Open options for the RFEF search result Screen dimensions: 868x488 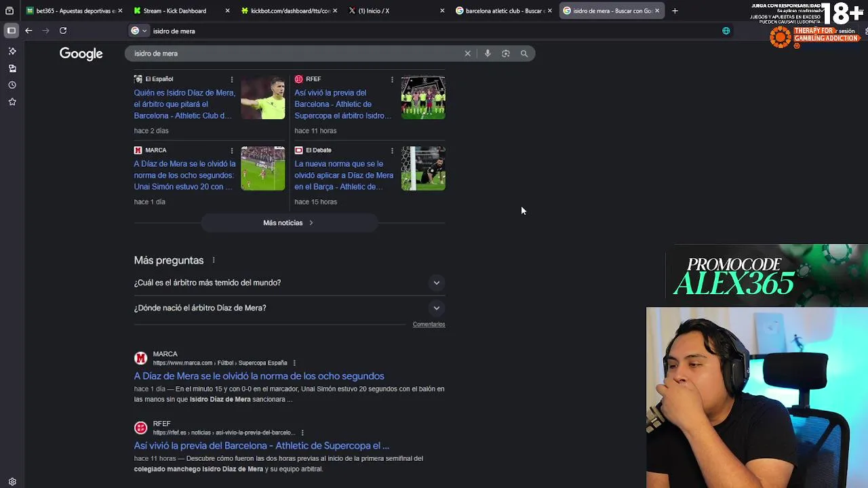302,432
